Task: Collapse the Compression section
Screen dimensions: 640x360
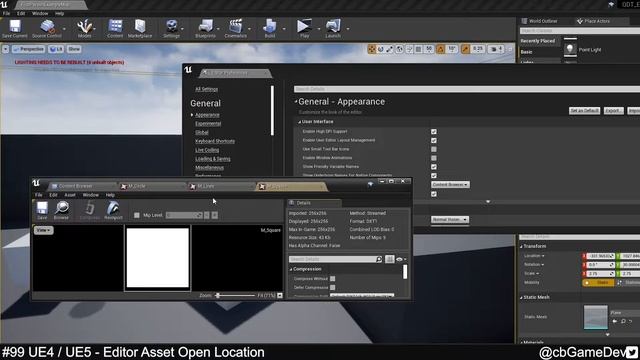Action: click(291, 269)
